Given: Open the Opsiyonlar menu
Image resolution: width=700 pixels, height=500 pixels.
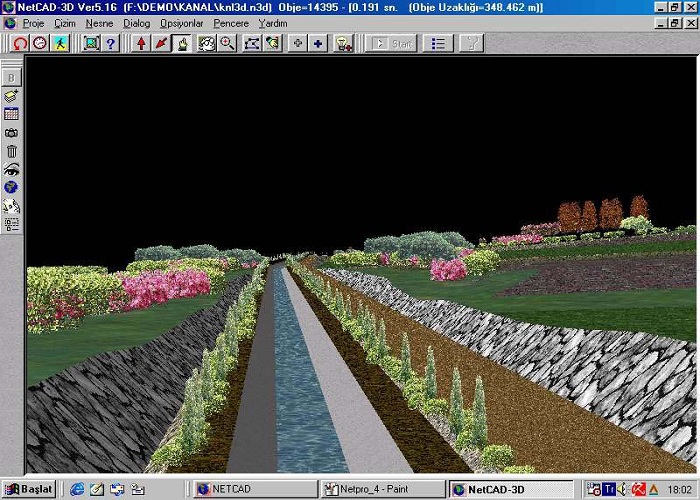Looking at the screenshot, I should pyautogui.click(x=182, y=22).
